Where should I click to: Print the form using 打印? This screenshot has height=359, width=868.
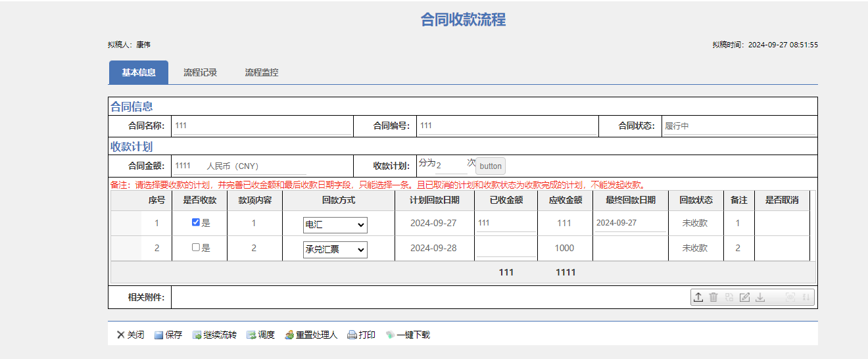pyautogui.click(x=361, y=335)
